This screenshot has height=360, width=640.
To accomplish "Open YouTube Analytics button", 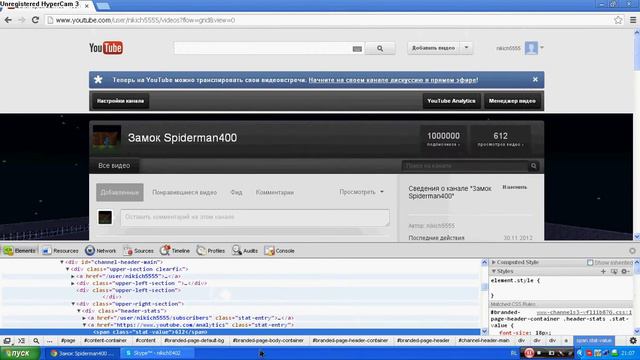I will coord(451,101).
